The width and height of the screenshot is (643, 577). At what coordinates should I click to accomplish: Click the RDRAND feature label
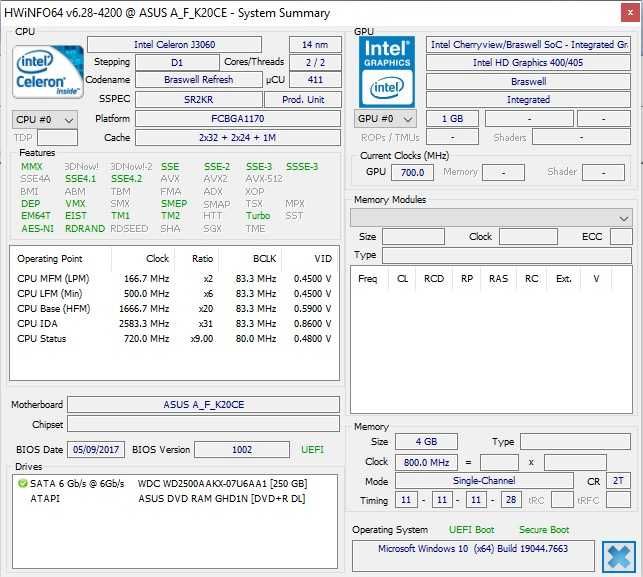(x=85, y=228)
